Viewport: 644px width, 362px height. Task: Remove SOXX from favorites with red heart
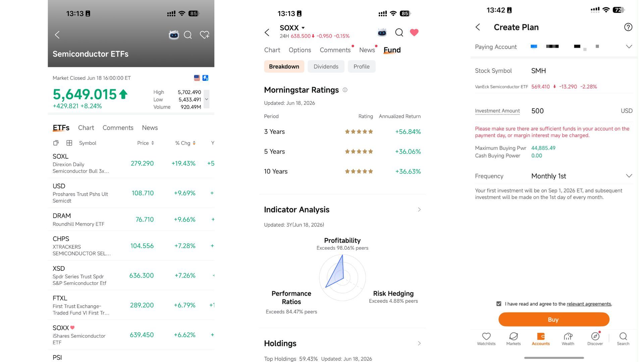414,32
